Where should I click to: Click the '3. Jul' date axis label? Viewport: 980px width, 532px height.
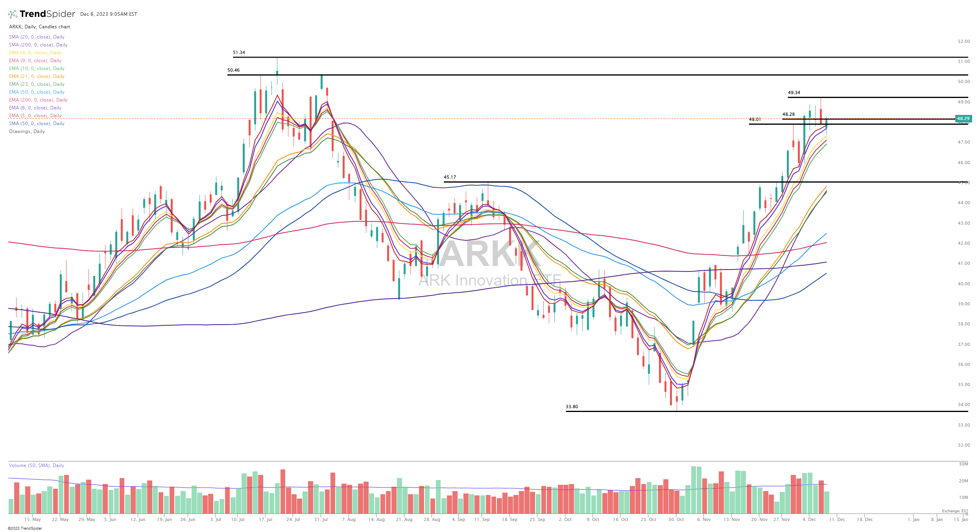[x=216, y=519]
